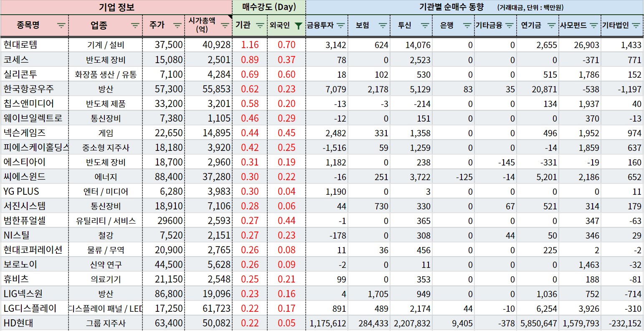Viewport: 644px width, 331px height.
Task: Click the 보로노이 stock name cell
Action: point(34,265)
